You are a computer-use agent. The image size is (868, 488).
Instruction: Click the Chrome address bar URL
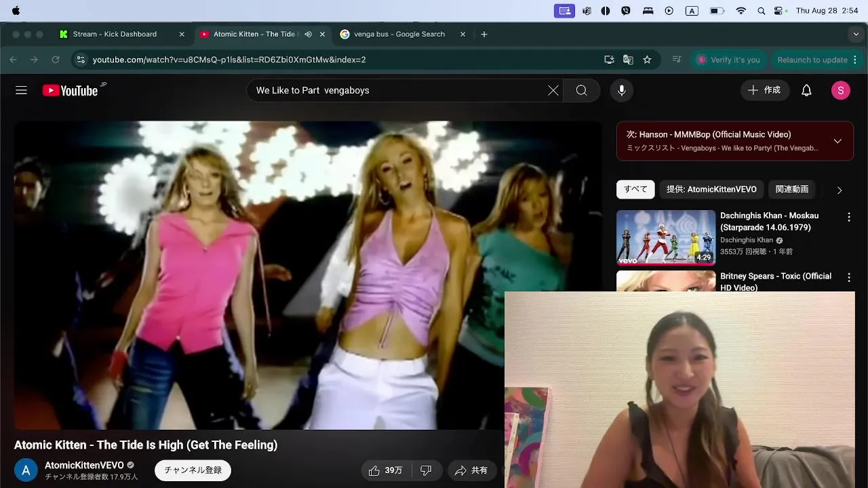click(229, 60)
